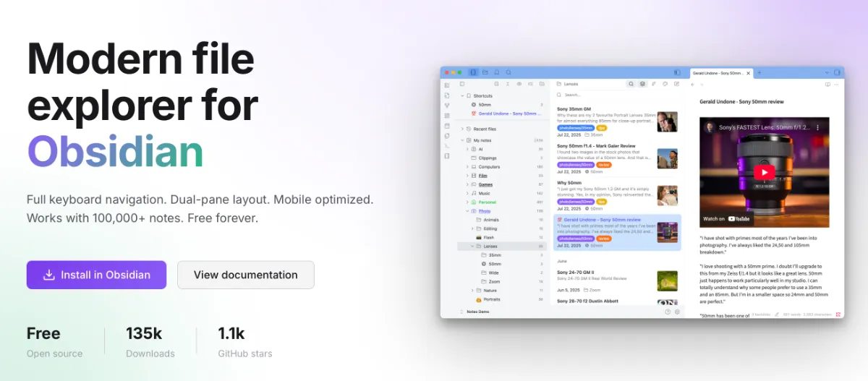The width and height of the screenshot is (868, 381).
Task: Click View documentation button
Action: (245, 275)
